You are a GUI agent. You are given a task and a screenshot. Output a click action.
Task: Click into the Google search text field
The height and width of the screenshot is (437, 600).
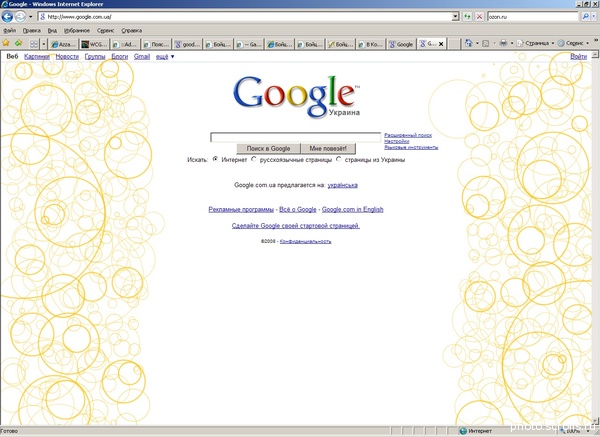(295, 137)
